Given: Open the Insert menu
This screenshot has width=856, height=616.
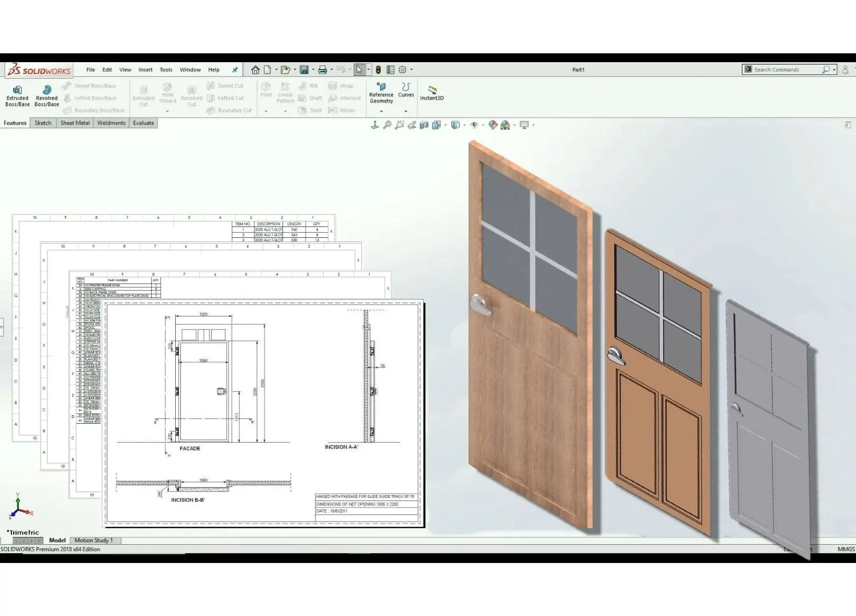Looking at the screenshot, I should click(146, 70).
